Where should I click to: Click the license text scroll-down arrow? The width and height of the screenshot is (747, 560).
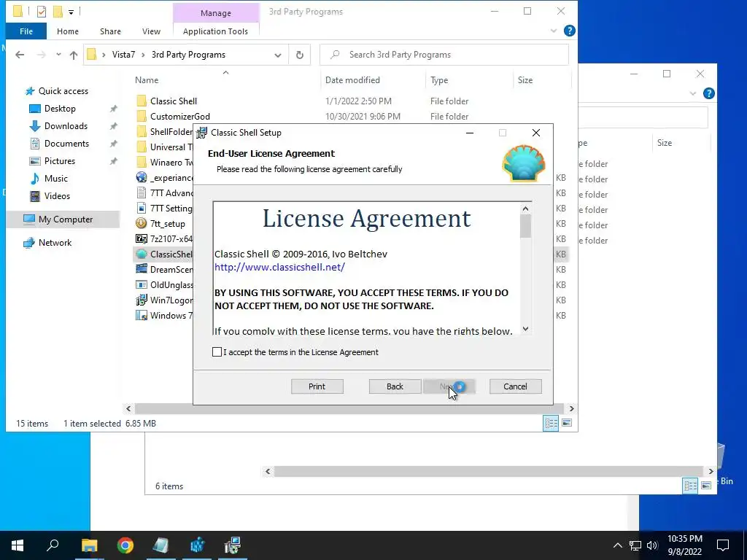(x=525, y=329)
